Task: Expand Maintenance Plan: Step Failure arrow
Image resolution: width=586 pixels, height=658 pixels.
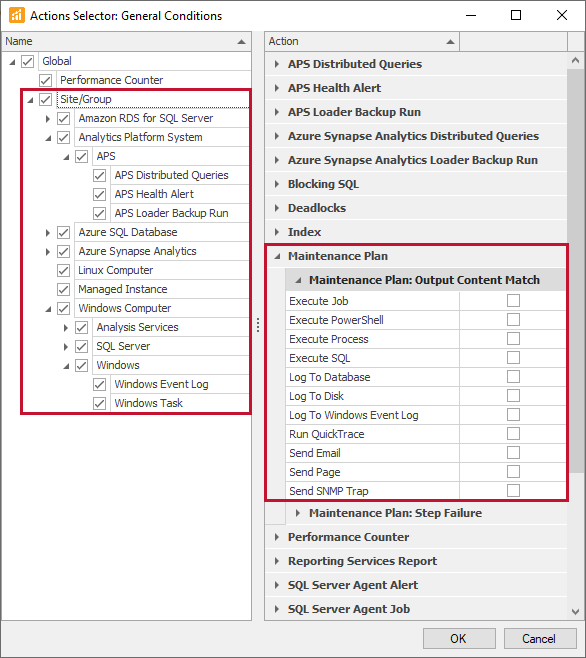Action: [298, 513]
